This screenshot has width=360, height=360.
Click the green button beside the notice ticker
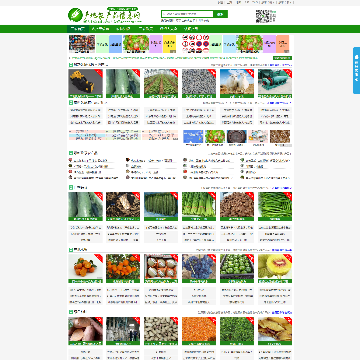point(282,58)
